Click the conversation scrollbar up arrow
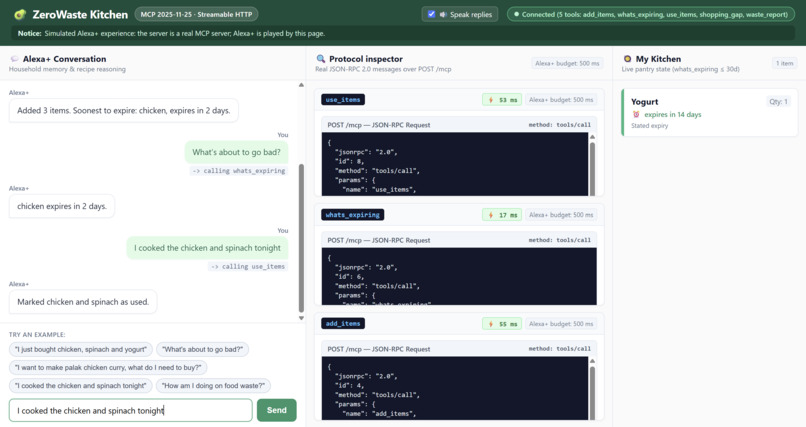 301,85
